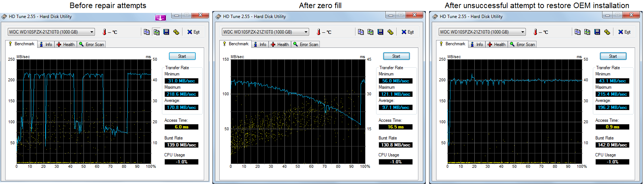
Task: Click Start button in After zero fill window
Action: 396,56
